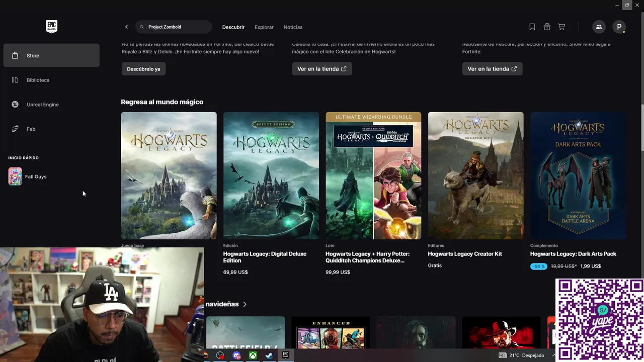Open the gift rewards icon
644x362 pixels.
point(547,27)
